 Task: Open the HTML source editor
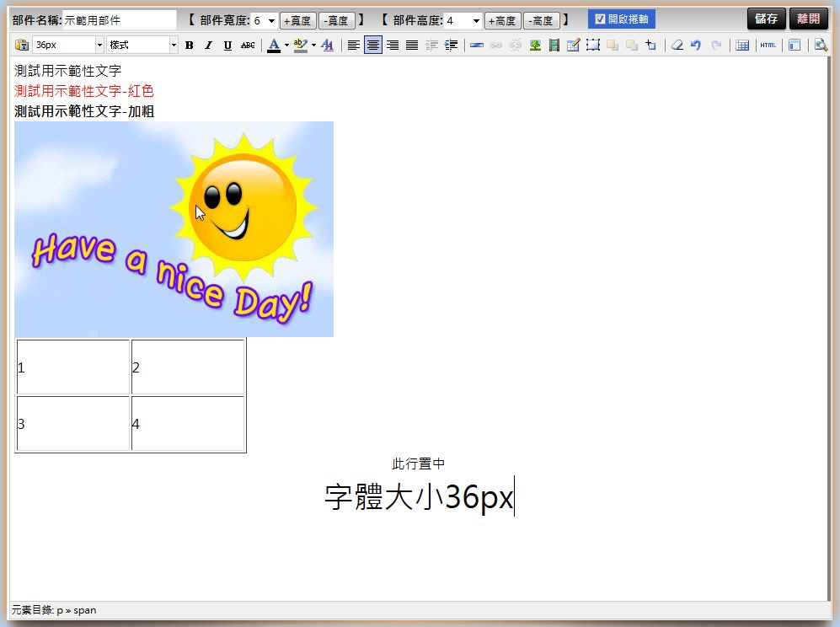click(x=768, y=46)
